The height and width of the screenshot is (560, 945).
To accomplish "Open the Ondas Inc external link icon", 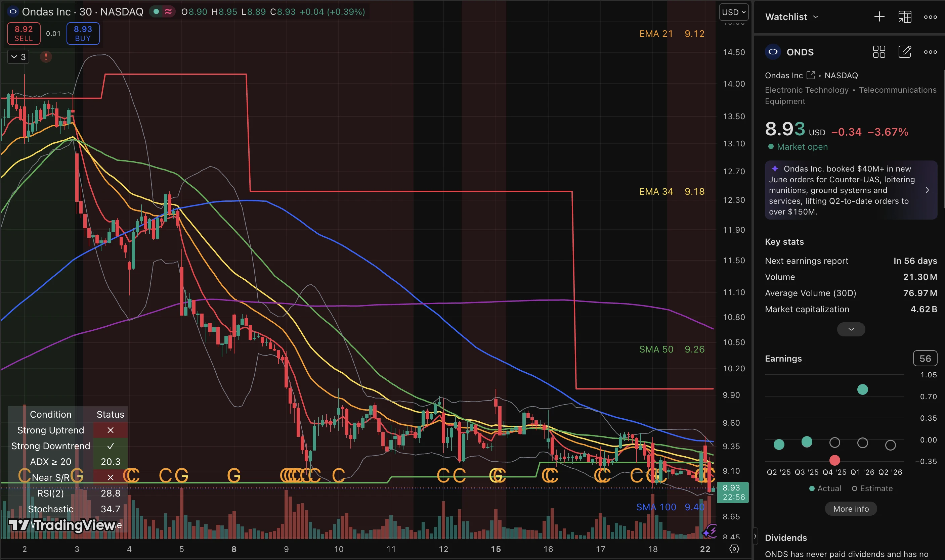I will pyautogui.click(x=810, y=75).
